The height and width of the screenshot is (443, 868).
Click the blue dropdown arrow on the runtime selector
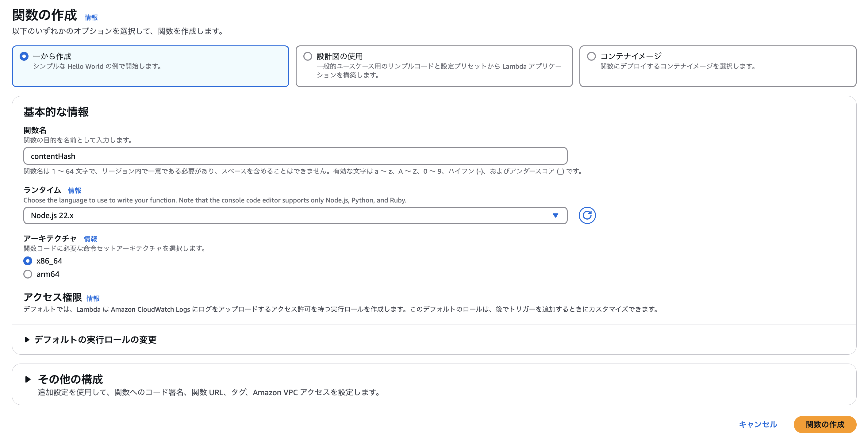pyautogui.click(x=555, y=215)
